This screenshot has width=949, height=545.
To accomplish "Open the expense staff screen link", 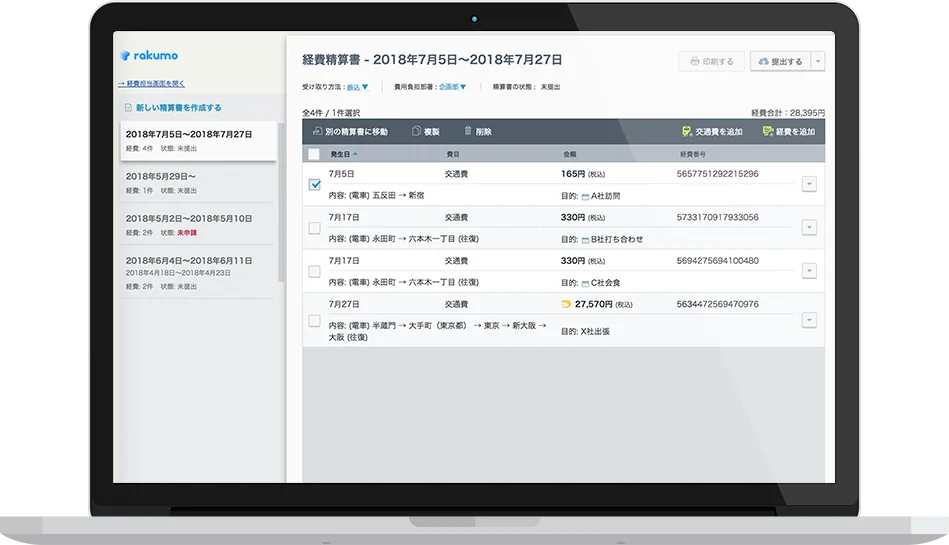I will click(151, 84).
